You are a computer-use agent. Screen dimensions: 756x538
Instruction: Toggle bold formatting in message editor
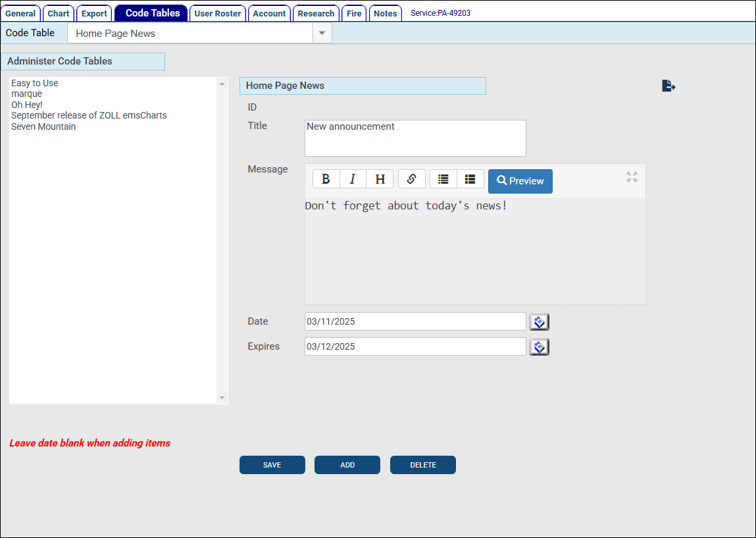tap(326, 179)
